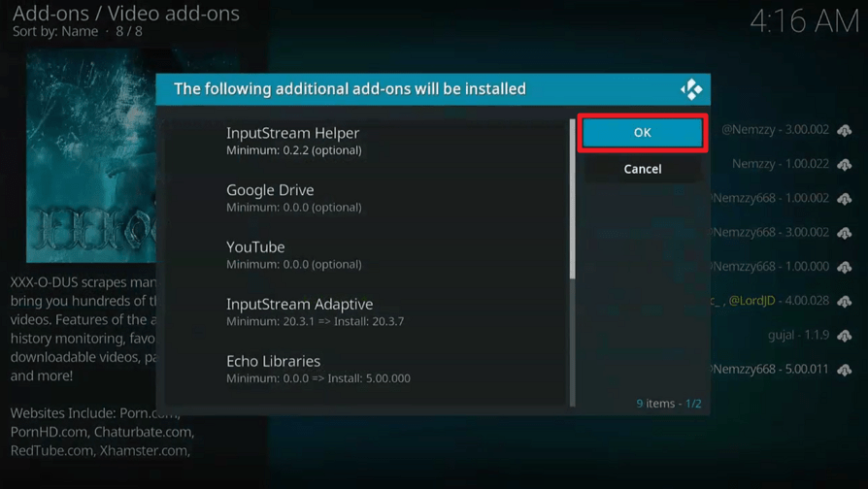Screen dimensions: 868x489
Task: Select InputStream Helper dependency row
Action: click(365, 141)
